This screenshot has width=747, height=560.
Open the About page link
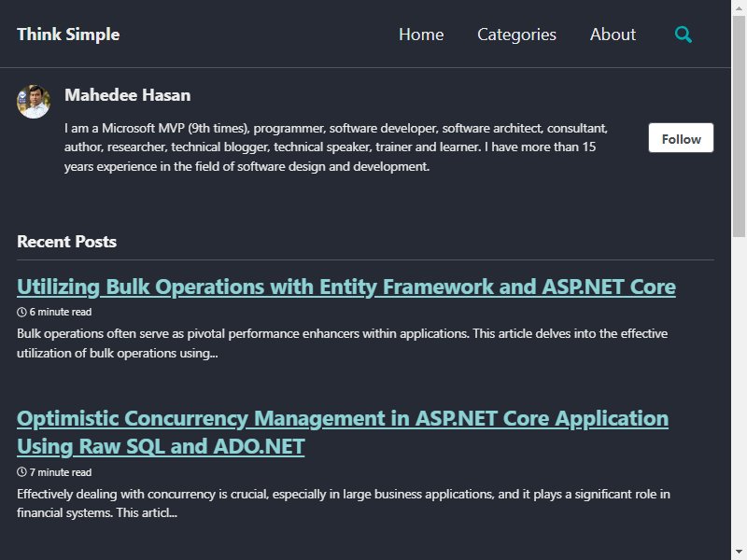(613, 35)
